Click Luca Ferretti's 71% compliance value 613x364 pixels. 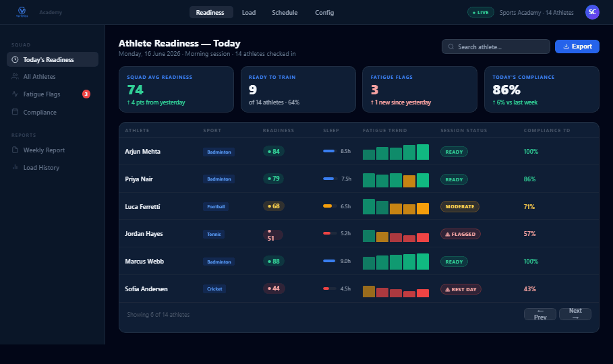(529, 206)
